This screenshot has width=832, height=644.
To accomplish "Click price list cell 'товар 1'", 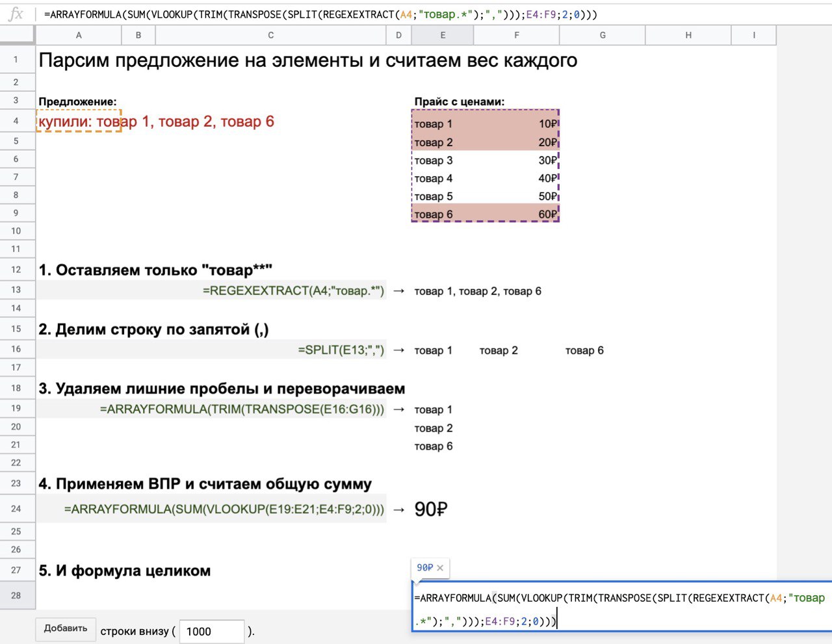I will pyautogui.click(x=434, y=123).
